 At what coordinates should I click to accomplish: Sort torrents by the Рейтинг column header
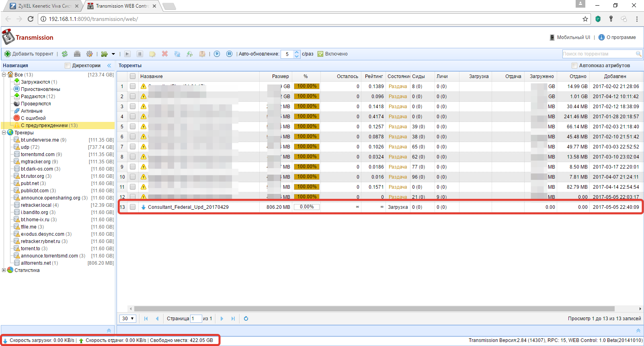point(374,76)
